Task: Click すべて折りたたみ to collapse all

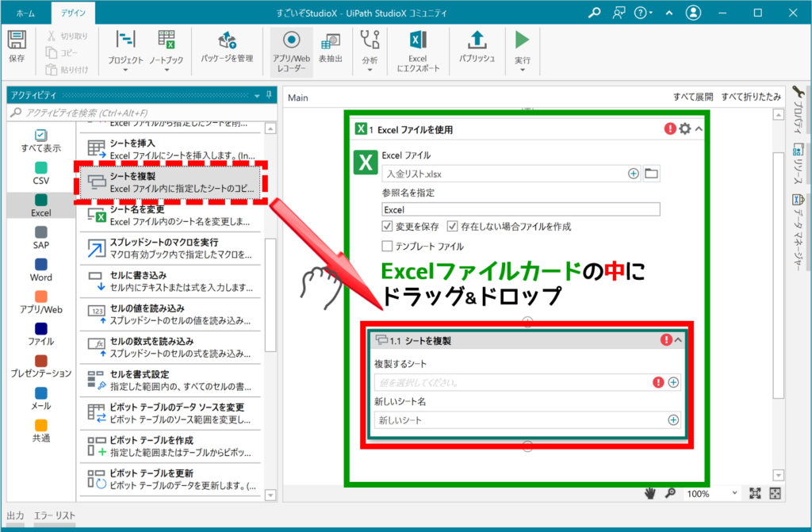Action: tap(751, 97)
